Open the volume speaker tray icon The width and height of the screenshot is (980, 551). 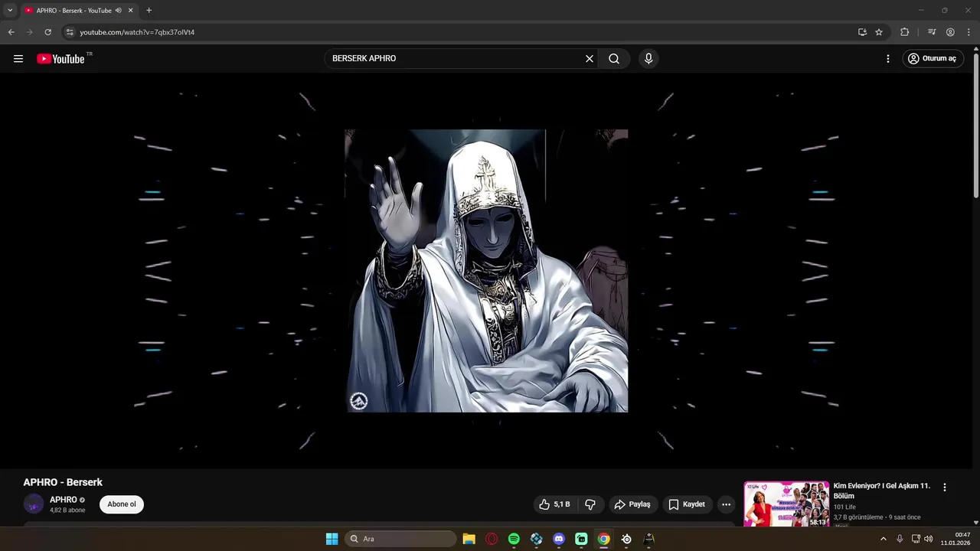[x=929, y=539]
